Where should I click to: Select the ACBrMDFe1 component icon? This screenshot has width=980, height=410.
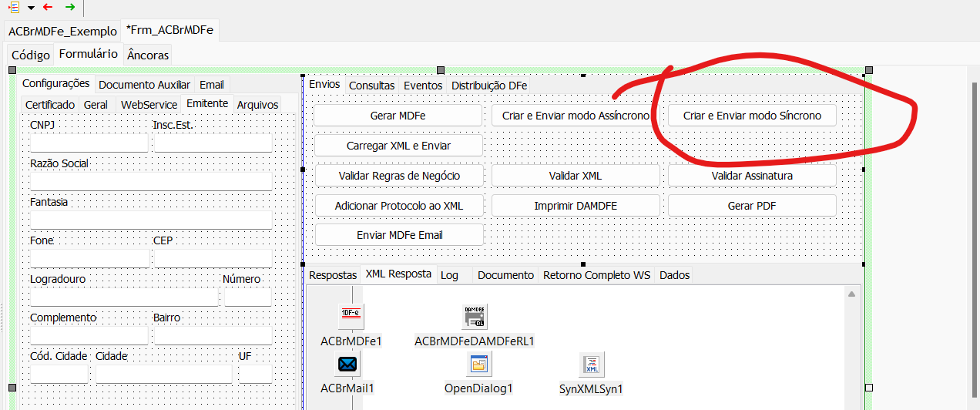351,316
